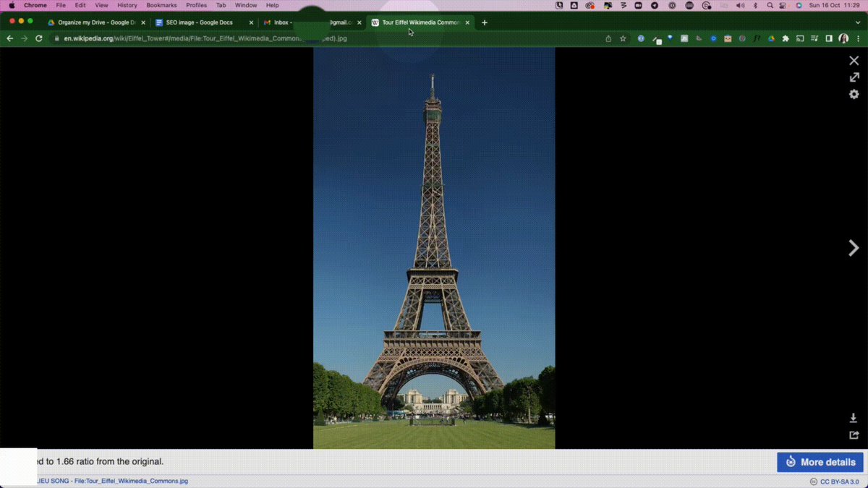The width and height of the screenshot is (868, 488).
Task: Download the Eiffel Tower image
Action: click(x=854, y=418)
